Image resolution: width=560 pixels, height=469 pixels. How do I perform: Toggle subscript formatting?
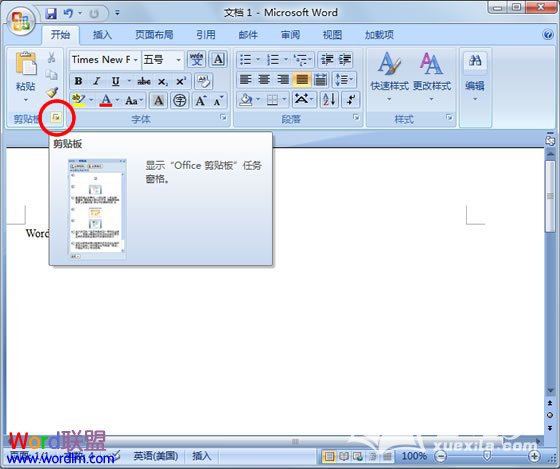tap(162, 81)
